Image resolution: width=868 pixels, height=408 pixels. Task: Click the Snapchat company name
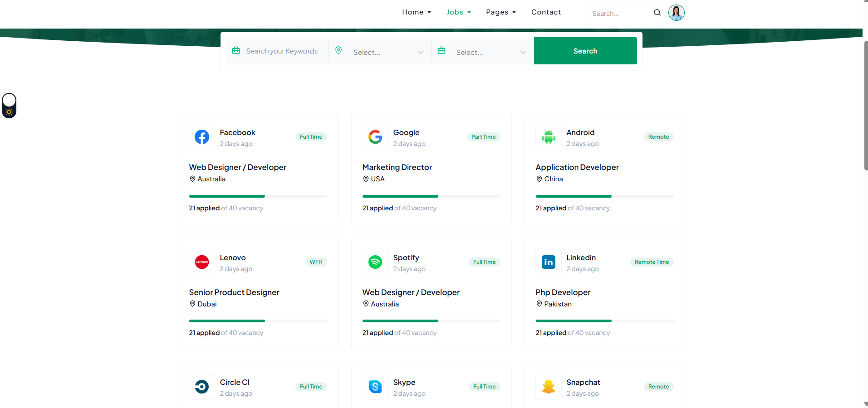pos(583,382)
